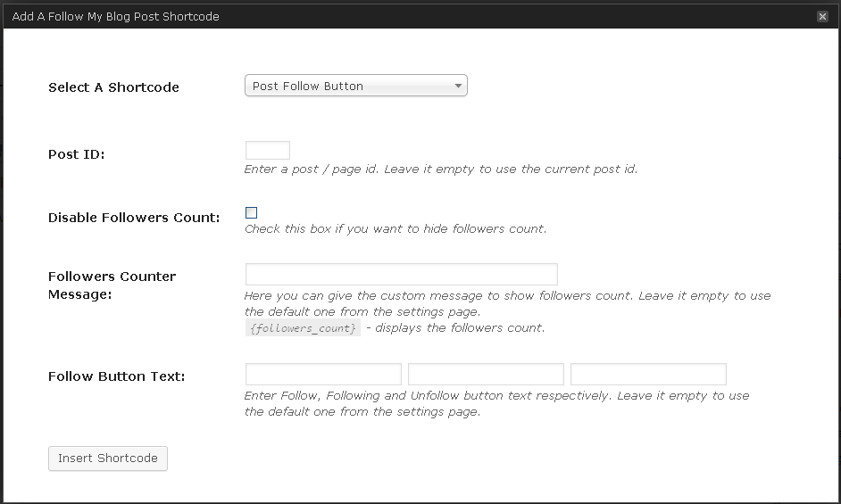Click the dialog title bar text
This screenshot has width=841, height=504.
coord(115,16)
